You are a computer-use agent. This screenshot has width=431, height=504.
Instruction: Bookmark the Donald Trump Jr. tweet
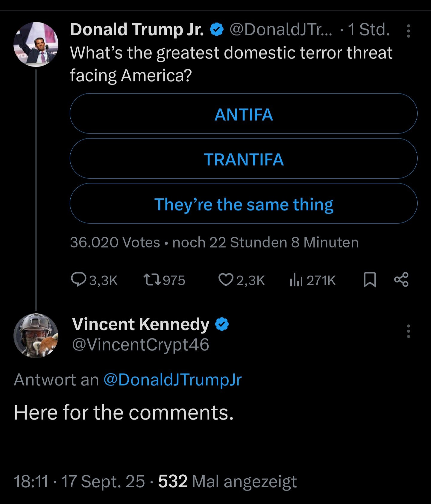pyautogui.click(x=370, y=280)
